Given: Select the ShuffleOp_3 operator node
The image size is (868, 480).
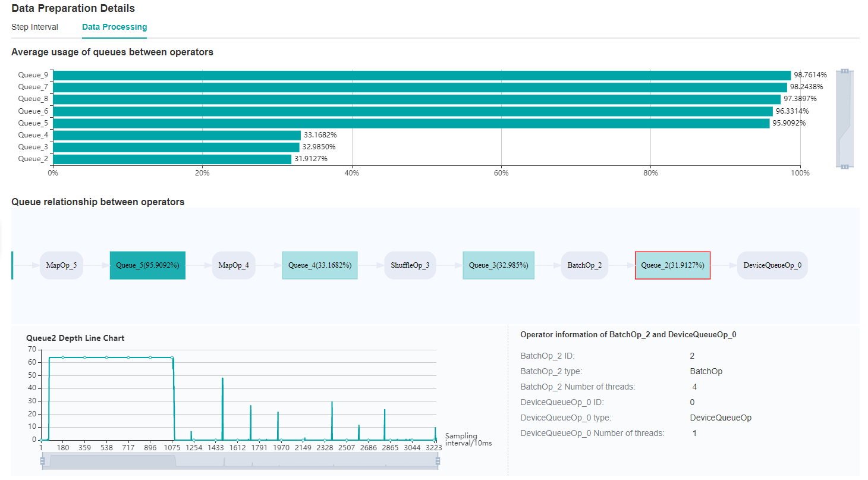Looking at the screenshot, I should 410,265.
